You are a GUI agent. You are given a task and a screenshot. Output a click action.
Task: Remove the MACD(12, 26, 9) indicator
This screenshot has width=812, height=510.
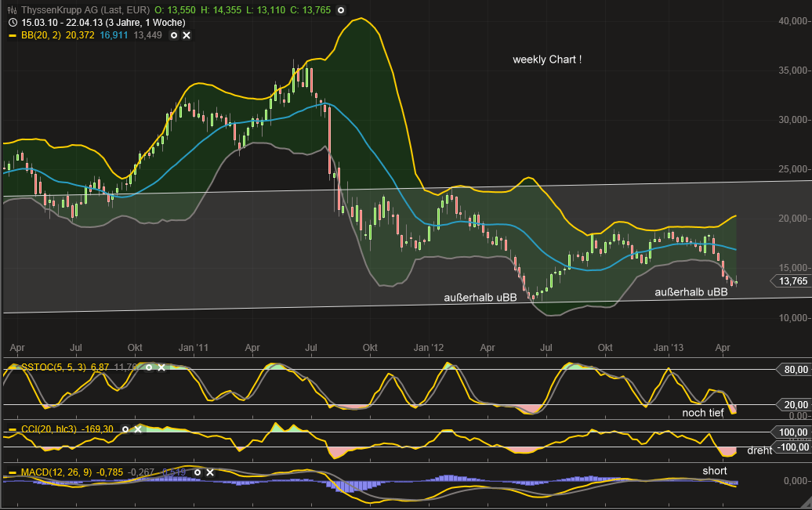[210, 472]
